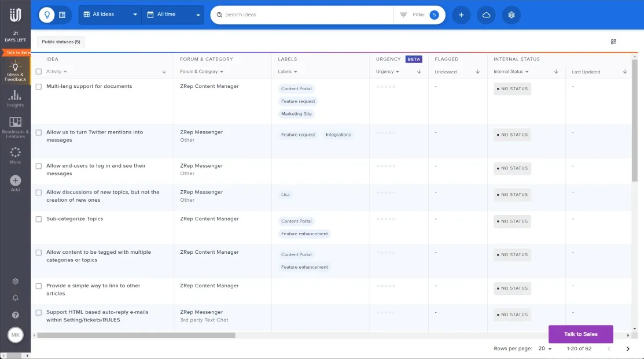Go to Ideas & Feedback
644x359 pixels.
click(15, 71)
